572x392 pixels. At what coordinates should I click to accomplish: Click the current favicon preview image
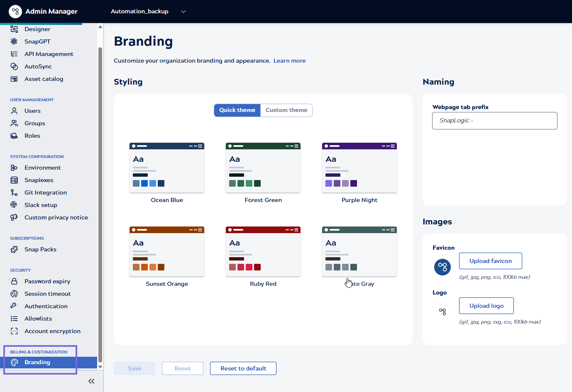point(442,267)
